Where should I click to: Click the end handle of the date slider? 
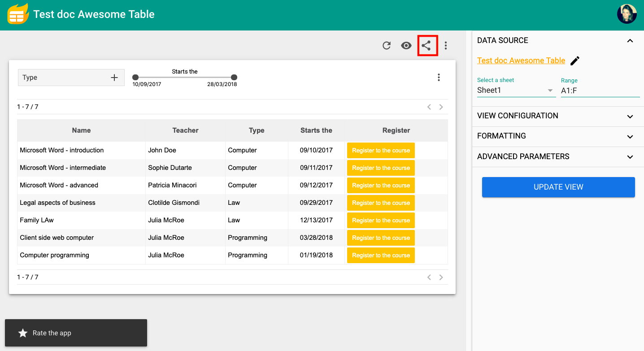(x=234, y=78)
